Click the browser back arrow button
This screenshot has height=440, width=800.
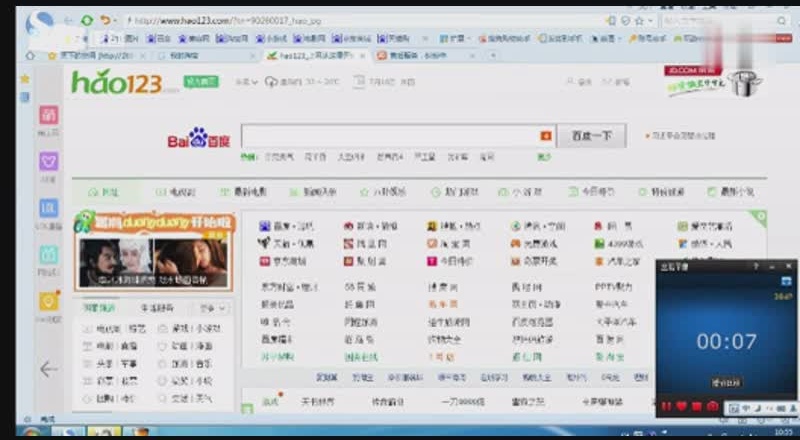pos(68,20)
